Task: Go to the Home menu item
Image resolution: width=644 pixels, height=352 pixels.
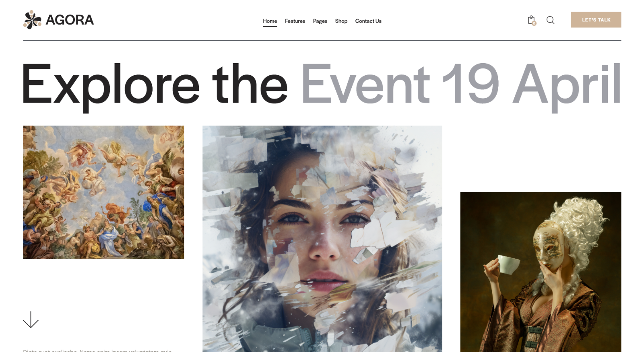Action: click(270, 21)
